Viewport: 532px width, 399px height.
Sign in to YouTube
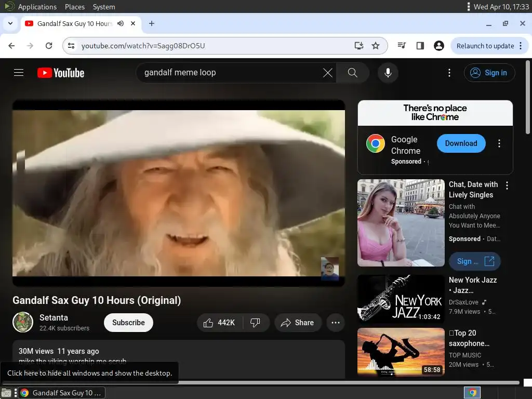coord(489,73)
